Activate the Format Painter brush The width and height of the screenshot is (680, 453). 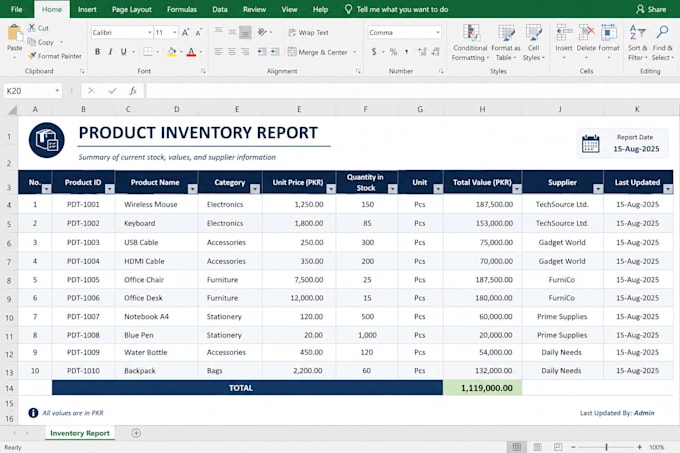[x=55, y=56]
